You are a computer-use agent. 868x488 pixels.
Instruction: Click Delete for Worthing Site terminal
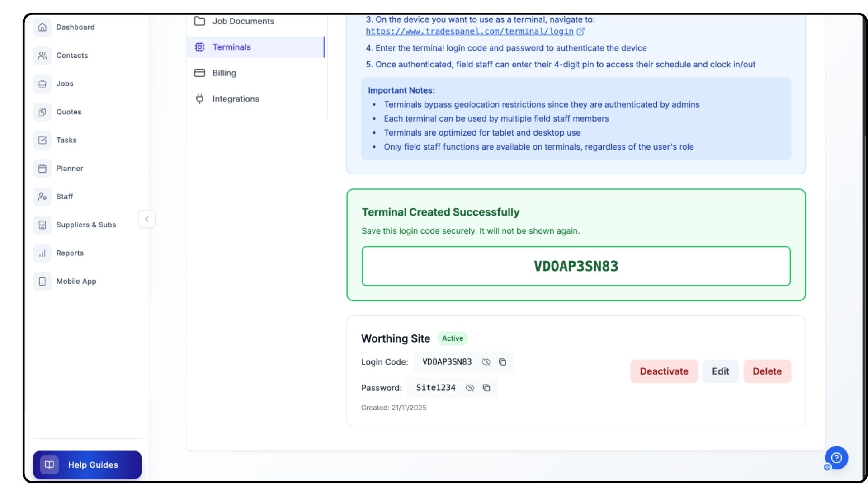point(767,371)
